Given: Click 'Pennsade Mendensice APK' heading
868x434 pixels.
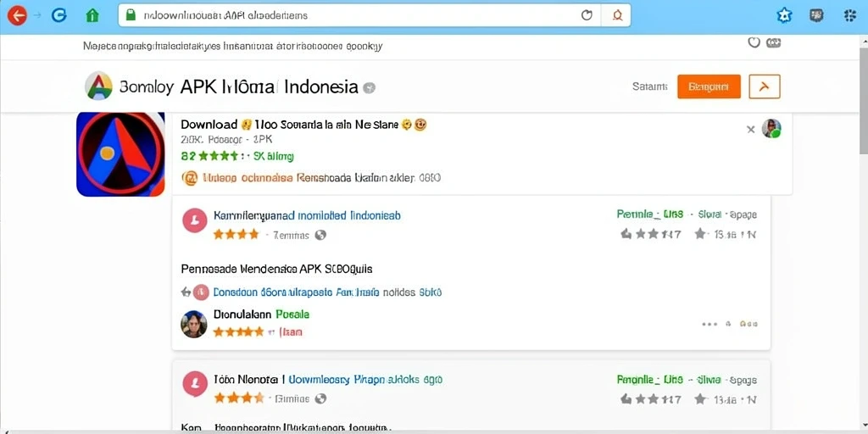Looking at the screenshot, I should [277, 269].
